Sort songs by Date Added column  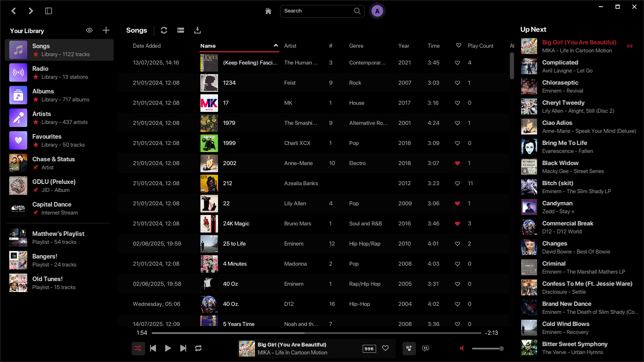pos(147,46)
